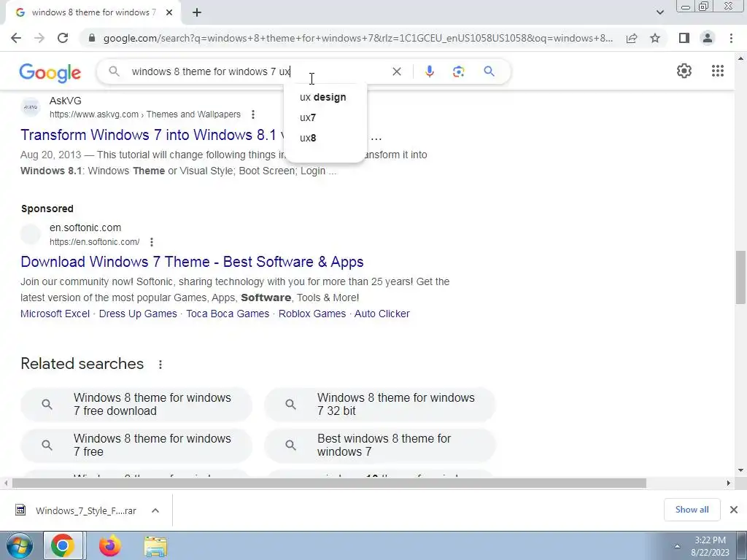Screen dimensions: 747x560
Task: Open the Dress Up Games sitelink
Action: pos(138,314)
